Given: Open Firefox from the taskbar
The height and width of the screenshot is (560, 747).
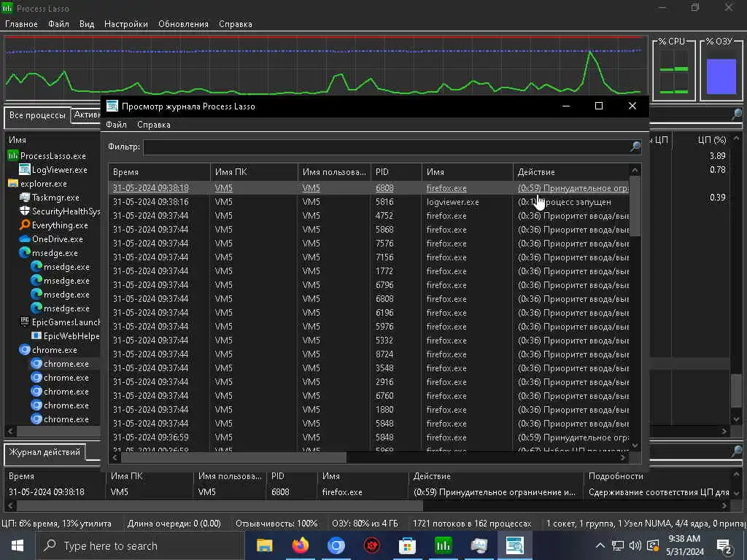Looking at the screenshot, I should click(300, 545).
